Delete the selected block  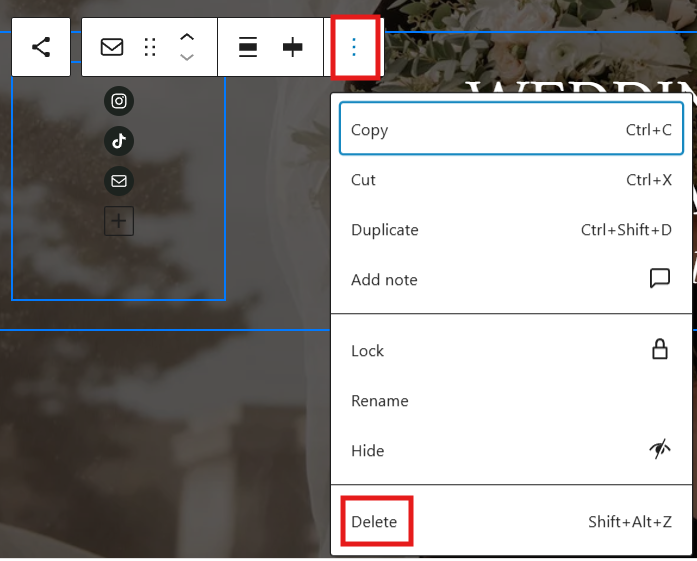click(x=376, y=522)
